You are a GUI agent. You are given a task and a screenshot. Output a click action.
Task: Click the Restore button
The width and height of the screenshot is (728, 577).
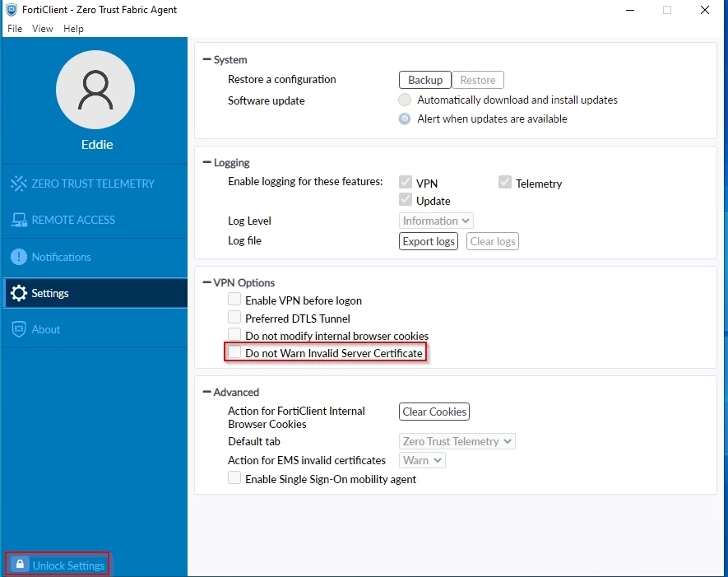478,80
